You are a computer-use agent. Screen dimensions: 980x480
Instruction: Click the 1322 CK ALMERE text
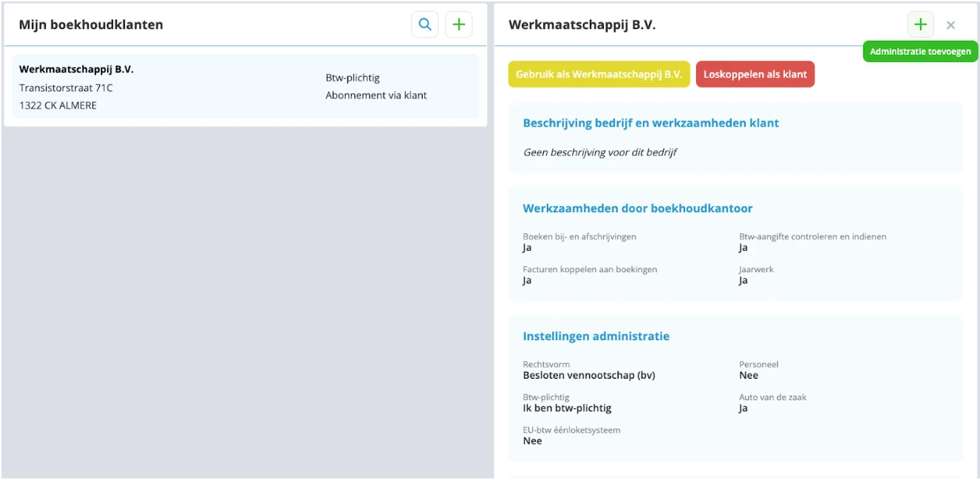58,105
